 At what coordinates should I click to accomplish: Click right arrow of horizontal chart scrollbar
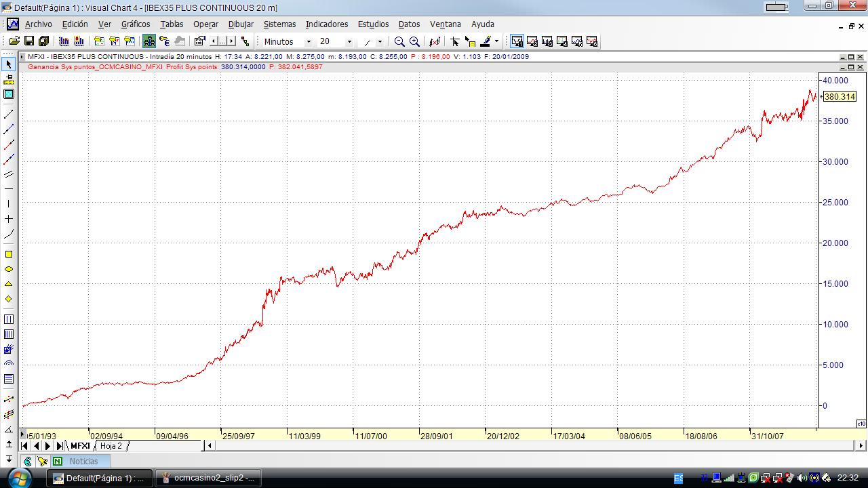(x=861, y=446)
